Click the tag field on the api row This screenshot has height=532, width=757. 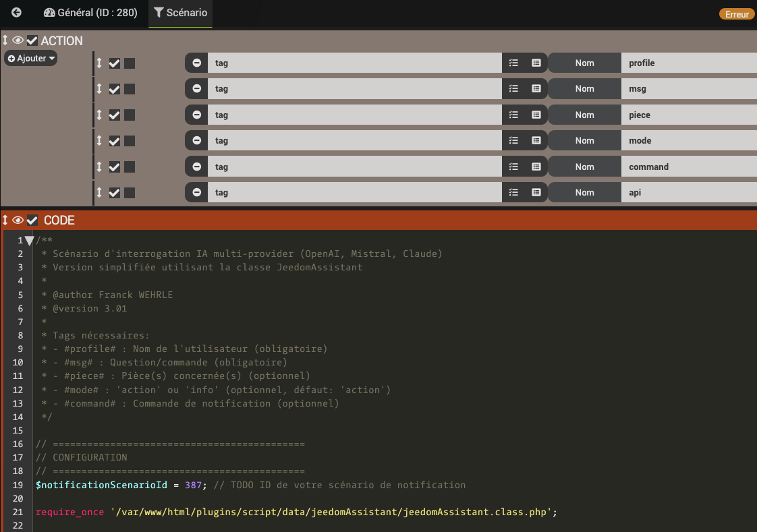click(x=354, y=192)
